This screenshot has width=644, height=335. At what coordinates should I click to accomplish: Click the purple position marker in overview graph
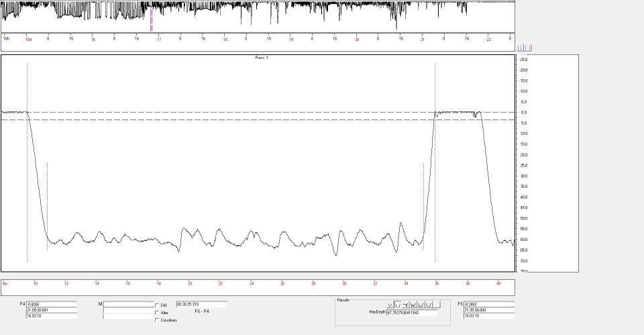tap(151, 20)
